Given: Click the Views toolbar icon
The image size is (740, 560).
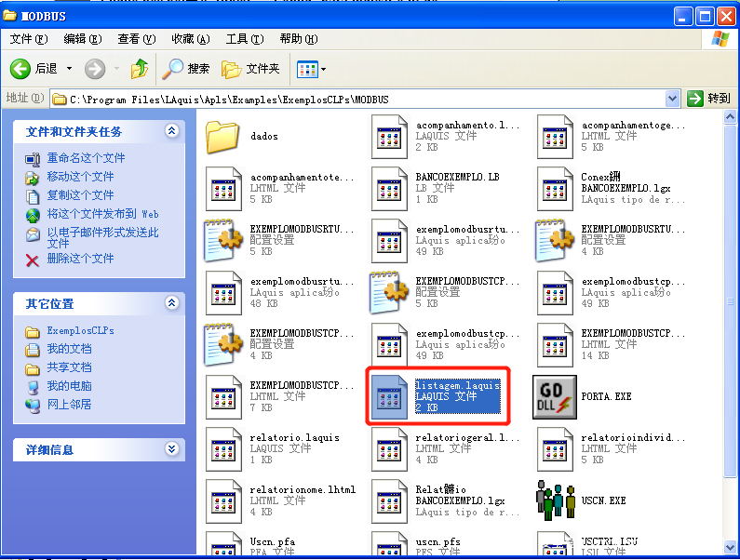Looking at the screenshot, I should tap(307, 70).
